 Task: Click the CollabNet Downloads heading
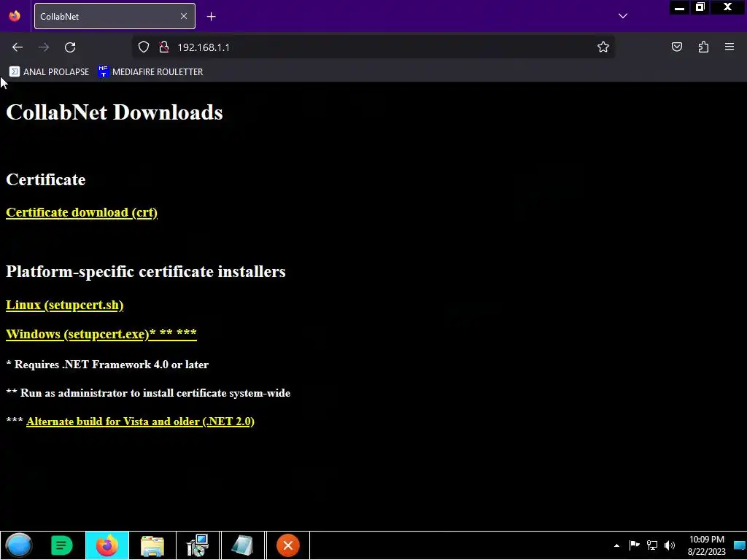click(115, 112)
